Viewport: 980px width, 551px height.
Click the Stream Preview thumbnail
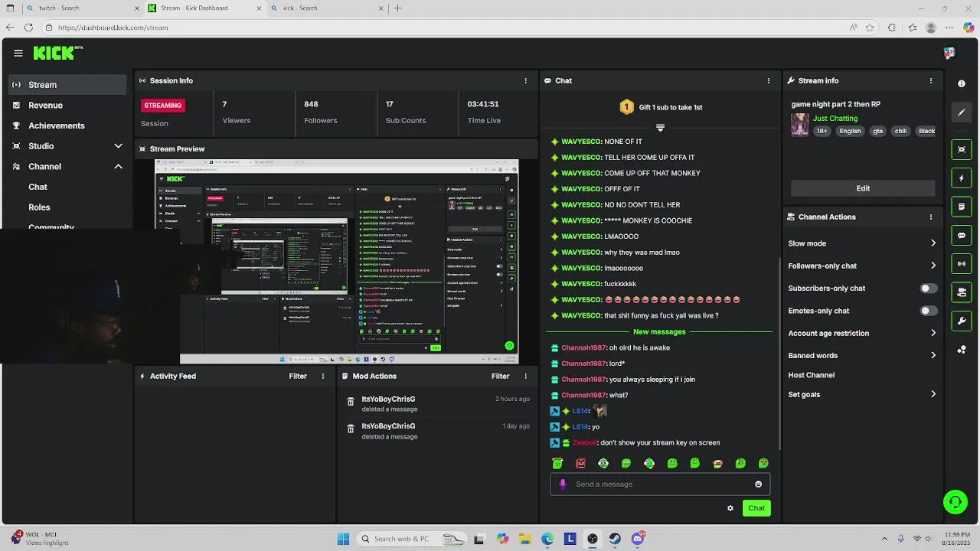pyautogui.click(x=337, y=261)
